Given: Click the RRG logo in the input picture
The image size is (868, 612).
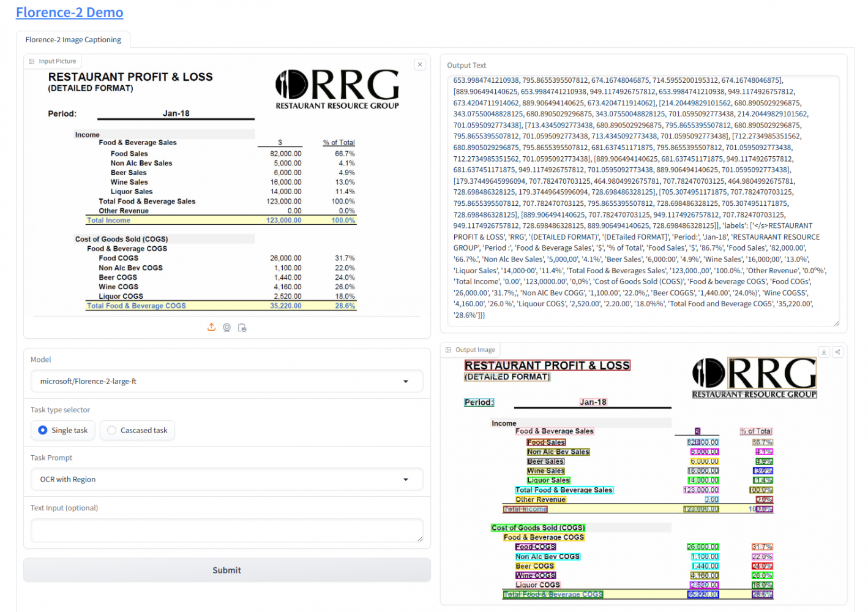Looking at the screenshot, I should [337, 89].
